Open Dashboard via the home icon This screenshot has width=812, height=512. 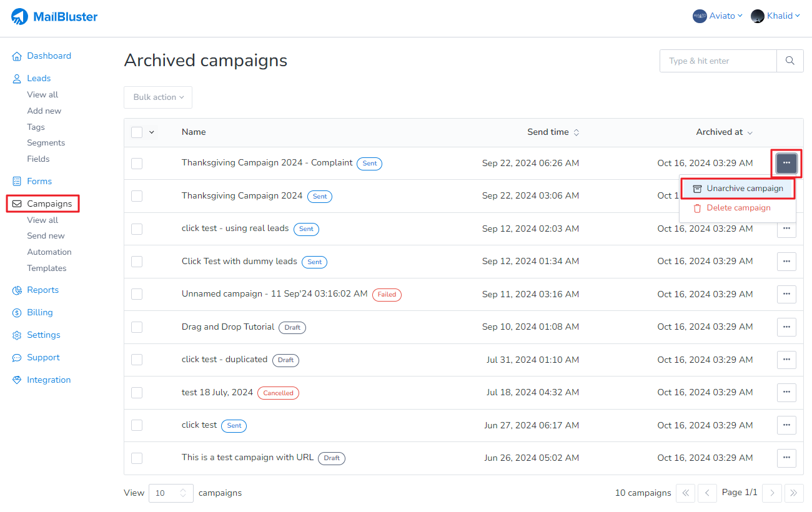click(x=17, y=56)
